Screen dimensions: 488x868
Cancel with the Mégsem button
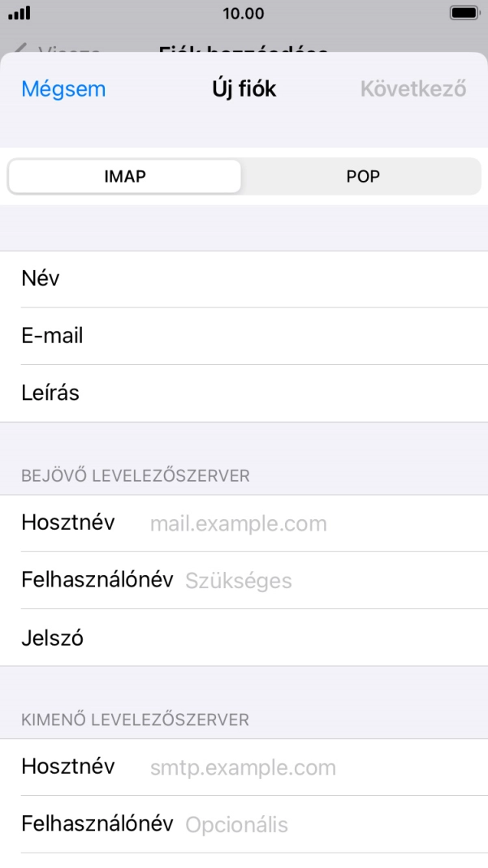coord(63,89)
